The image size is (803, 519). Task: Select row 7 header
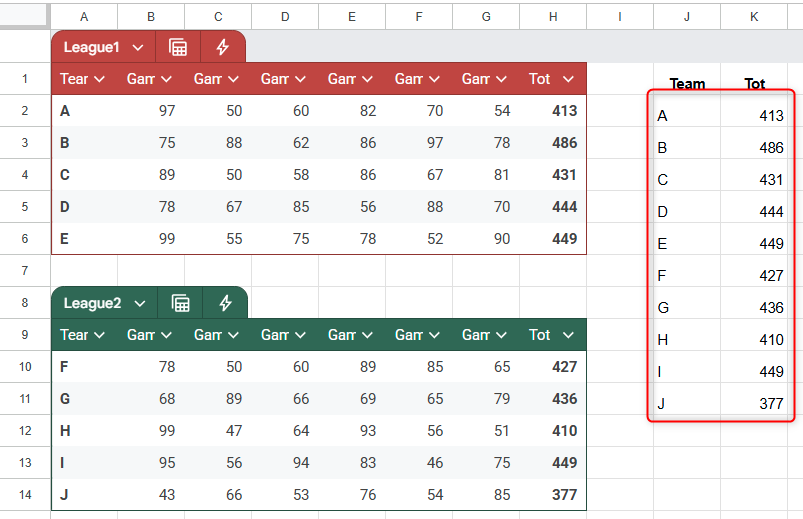click(25, 271)
